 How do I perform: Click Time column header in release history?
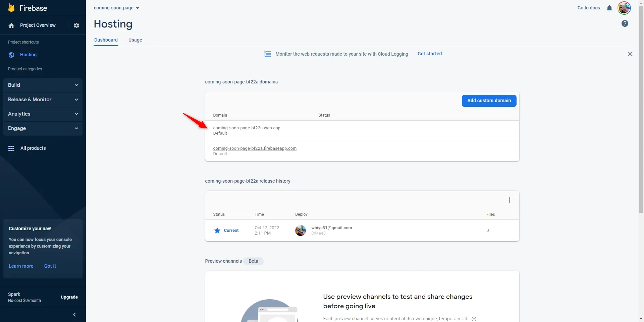[259, 214]
